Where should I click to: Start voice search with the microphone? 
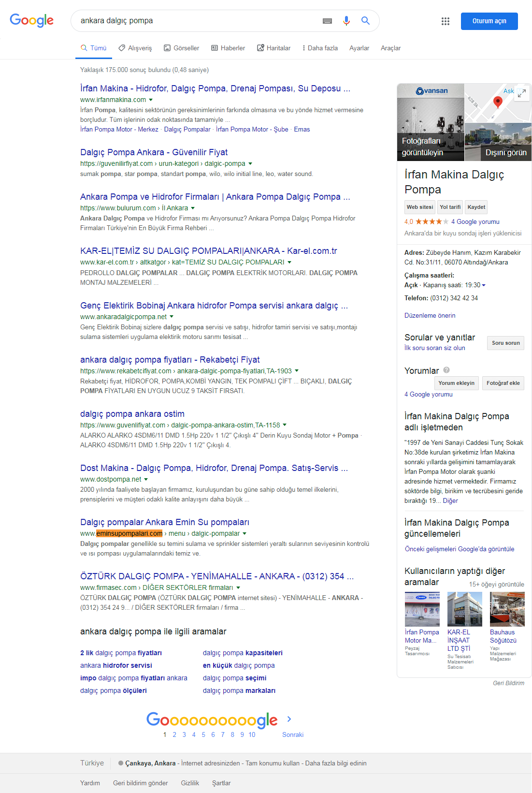[346, 21]
